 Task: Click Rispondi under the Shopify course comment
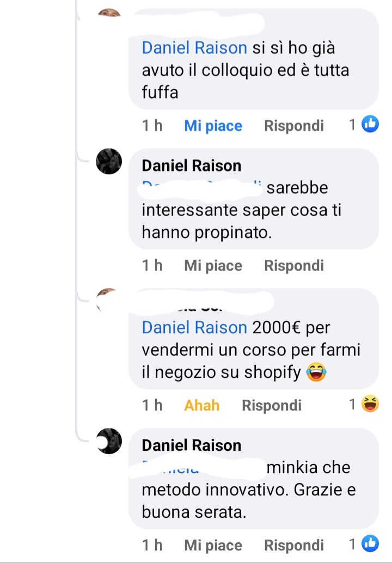coord(271,406)
